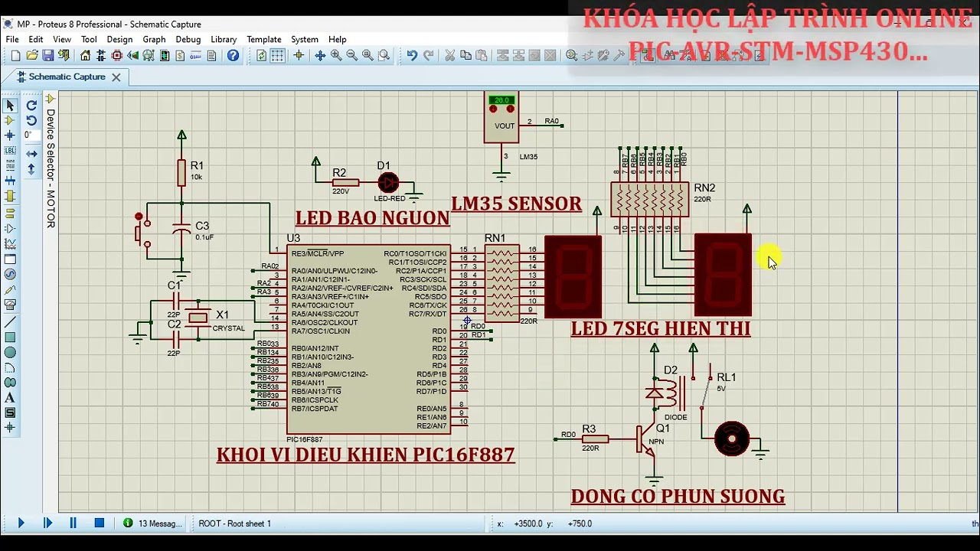Open the Template menu

pos(264,39)
